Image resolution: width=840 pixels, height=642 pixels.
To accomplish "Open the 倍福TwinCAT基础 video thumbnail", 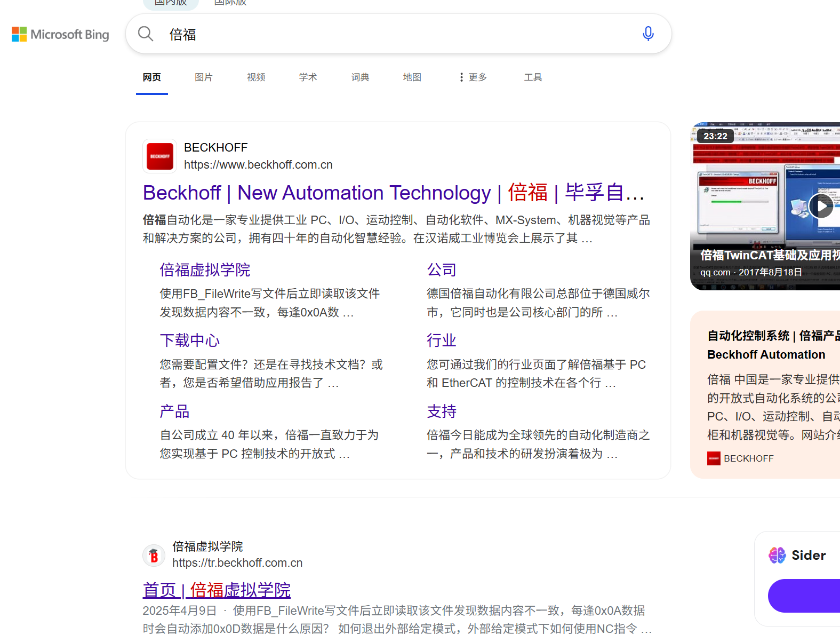I will (x=765, y=207).
